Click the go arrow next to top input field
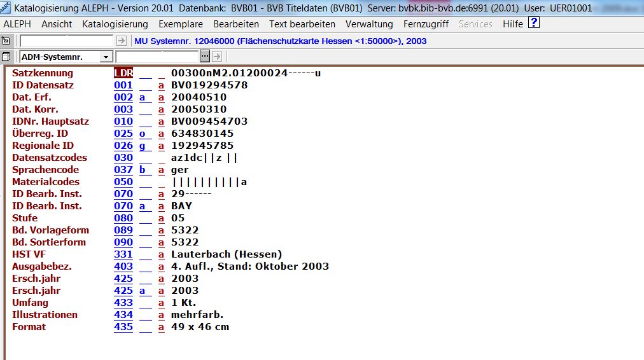This screenshot has width=644, height=360. (x=122, y=41)
